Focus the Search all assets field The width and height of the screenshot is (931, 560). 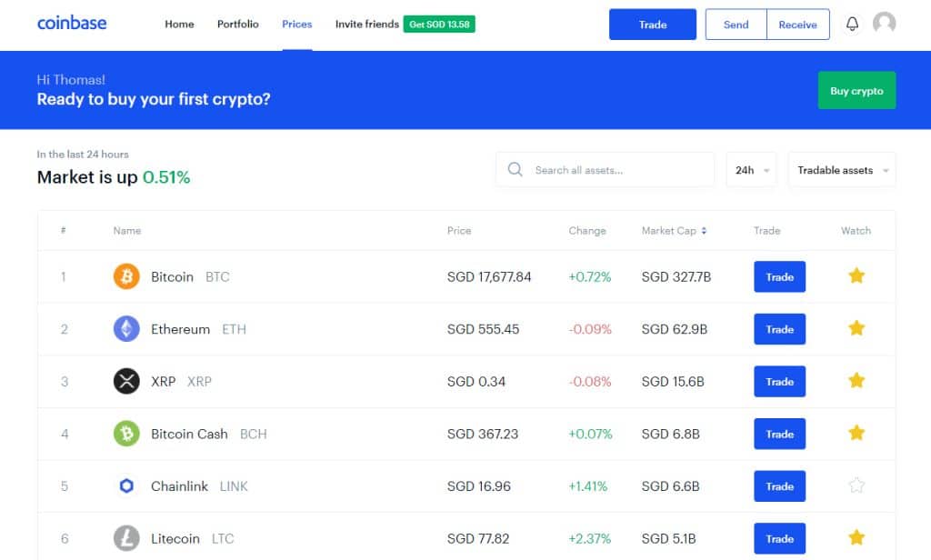(x=605, y=170)
